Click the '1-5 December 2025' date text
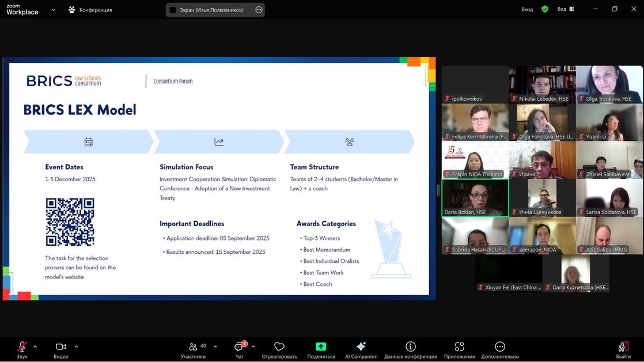The width and height of the screenshot is (644, 362). [x=70, y=179]
